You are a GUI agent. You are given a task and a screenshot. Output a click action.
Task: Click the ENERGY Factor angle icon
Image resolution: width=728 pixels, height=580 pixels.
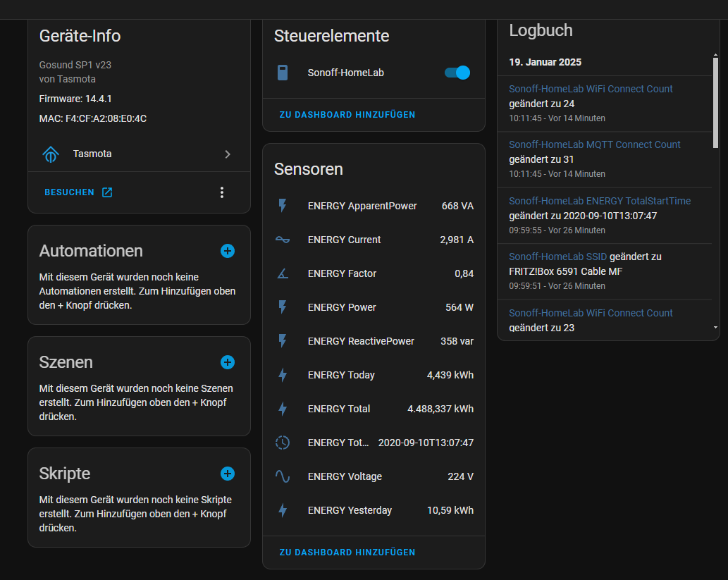[x=283, y=273]
